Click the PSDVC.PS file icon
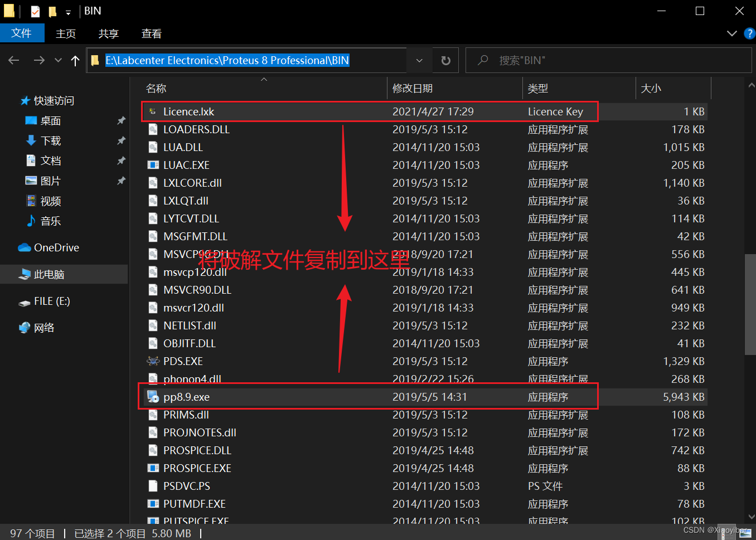This screenshot has width=756, height=540. point(153,486)
